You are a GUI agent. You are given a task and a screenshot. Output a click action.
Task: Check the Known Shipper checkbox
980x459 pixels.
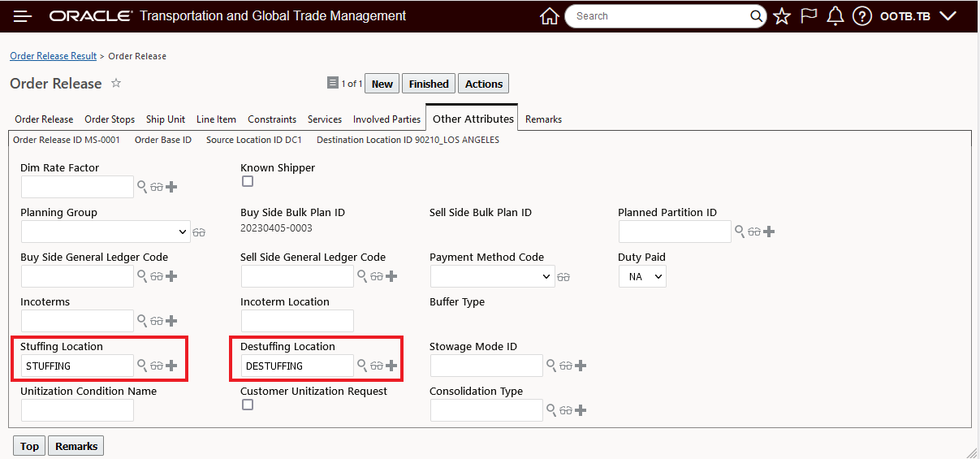pyautogui.click(x=248, y=181)
